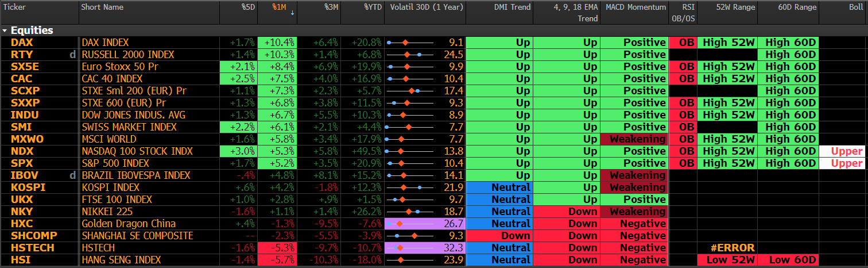This screenshot has height=268, width=868.
Task: Click the blue Neutral DMI cell for KOSPI
Action: point(499,187)
